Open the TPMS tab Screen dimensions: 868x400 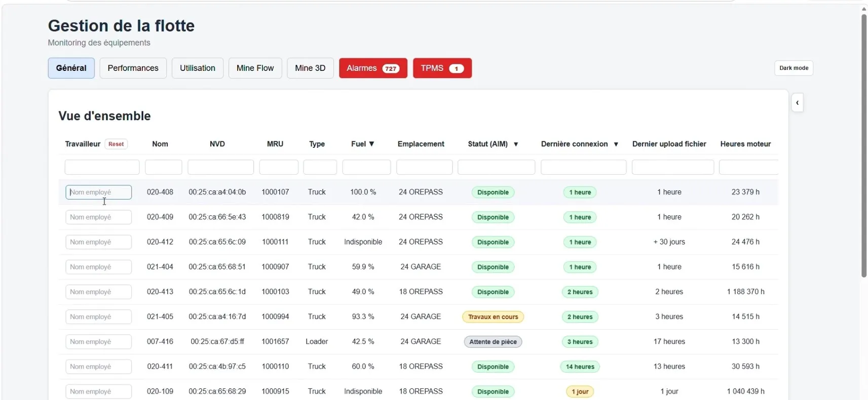coord(442,68)
